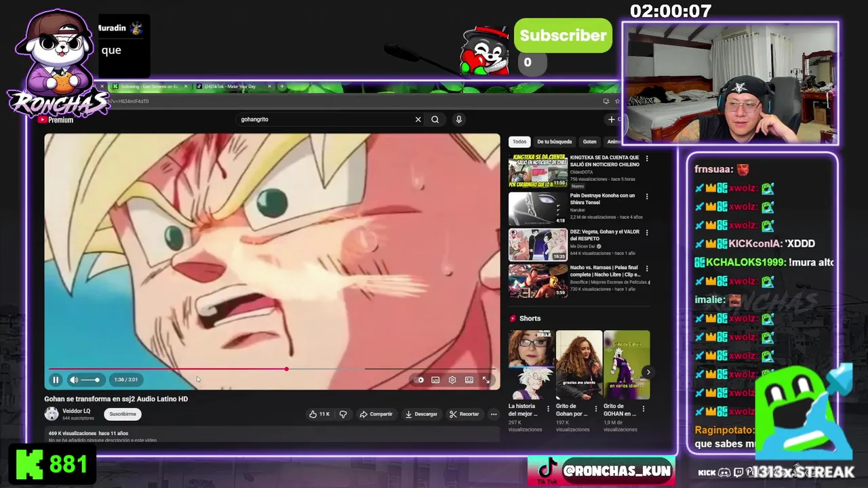868x488 pixels.
Task: Switch to the Kick Following browser tab
Action: (x=149, y=87)
